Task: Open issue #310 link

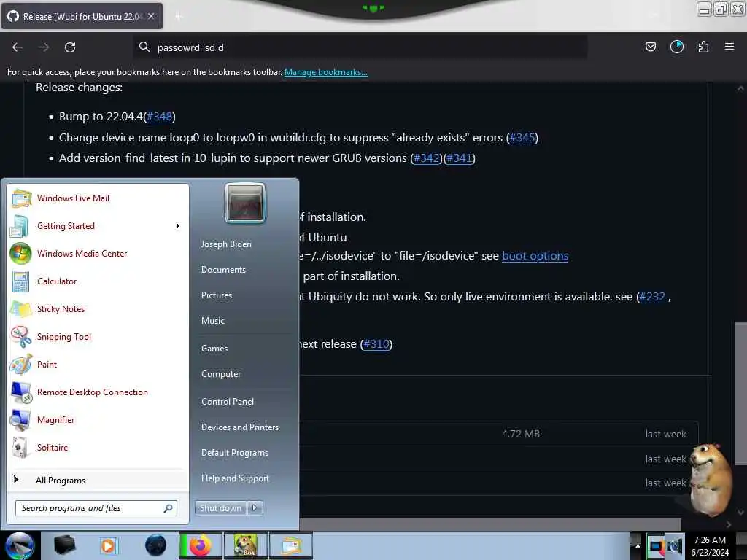Action: [x=376, y=344]
